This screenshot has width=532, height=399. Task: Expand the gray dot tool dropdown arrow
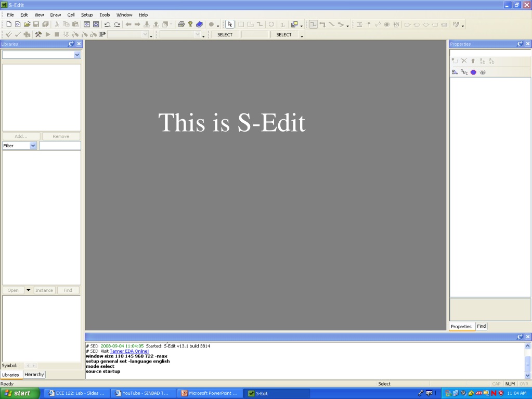(218, 25)
